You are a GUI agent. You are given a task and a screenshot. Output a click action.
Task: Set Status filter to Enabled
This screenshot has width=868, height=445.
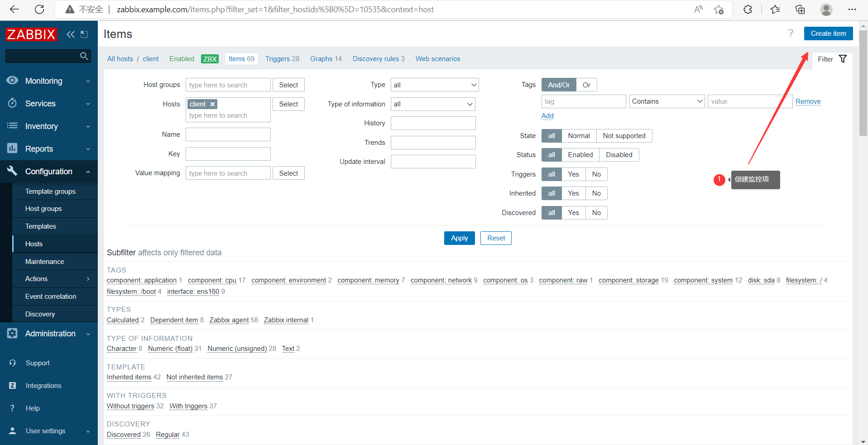(580, 155)
